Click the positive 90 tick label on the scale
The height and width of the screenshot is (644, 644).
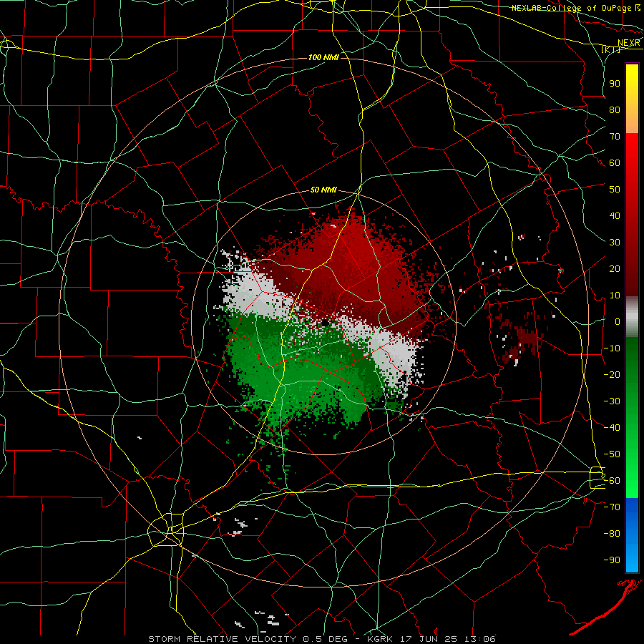[x=615, y=84]
